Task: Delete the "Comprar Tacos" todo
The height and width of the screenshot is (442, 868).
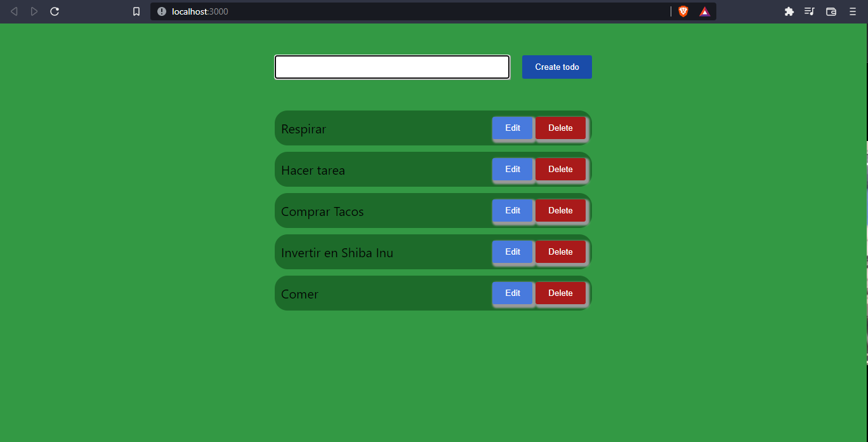Action: coord(560,210)
